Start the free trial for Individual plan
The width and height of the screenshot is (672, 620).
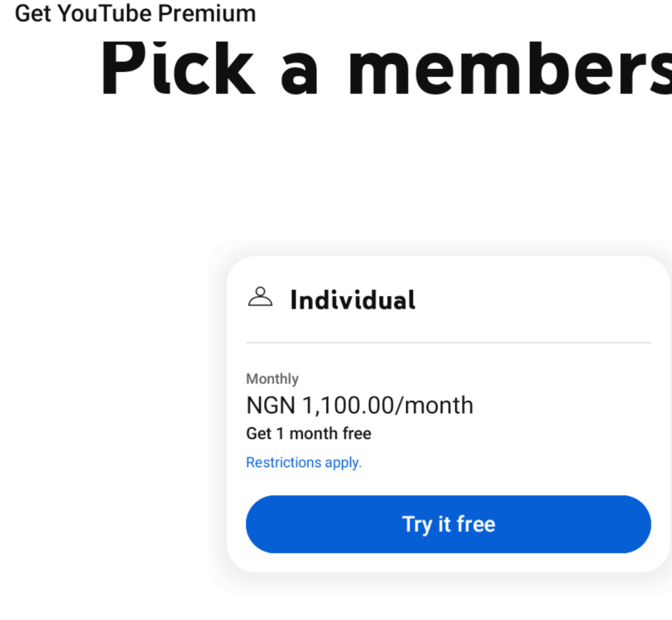[448, 524]
